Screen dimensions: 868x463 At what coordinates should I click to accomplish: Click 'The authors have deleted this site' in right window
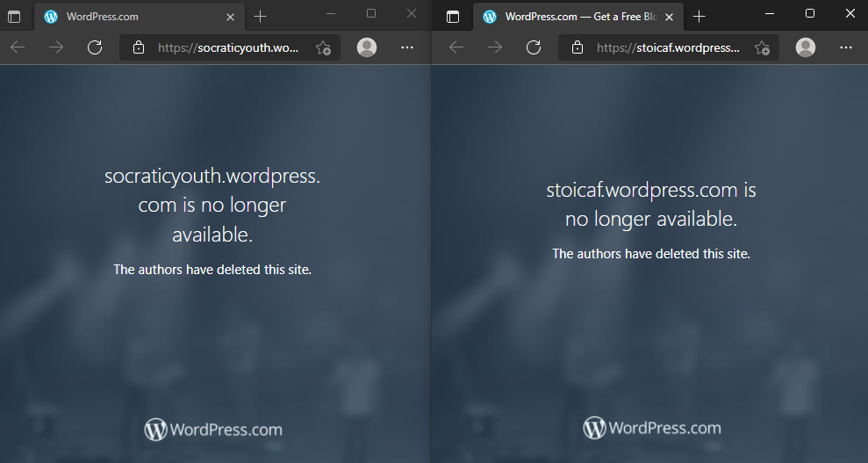click(x=651, y=254)
